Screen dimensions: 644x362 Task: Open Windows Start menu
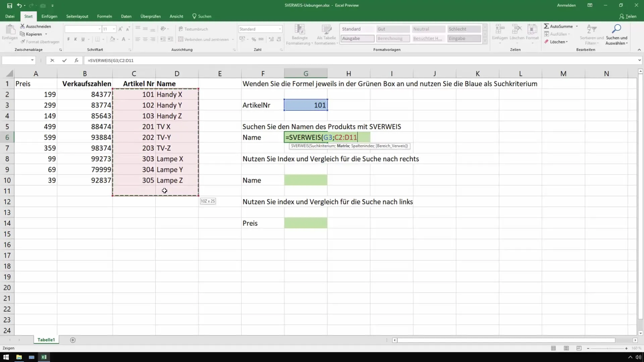coord(6,357)
